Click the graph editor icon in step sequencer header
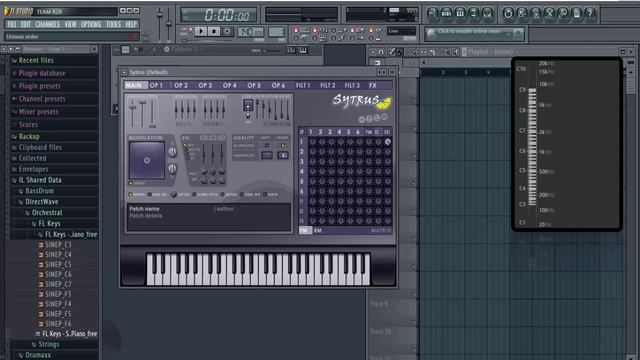The height and width of the screenshot is (360, 640). pos(291,50)
